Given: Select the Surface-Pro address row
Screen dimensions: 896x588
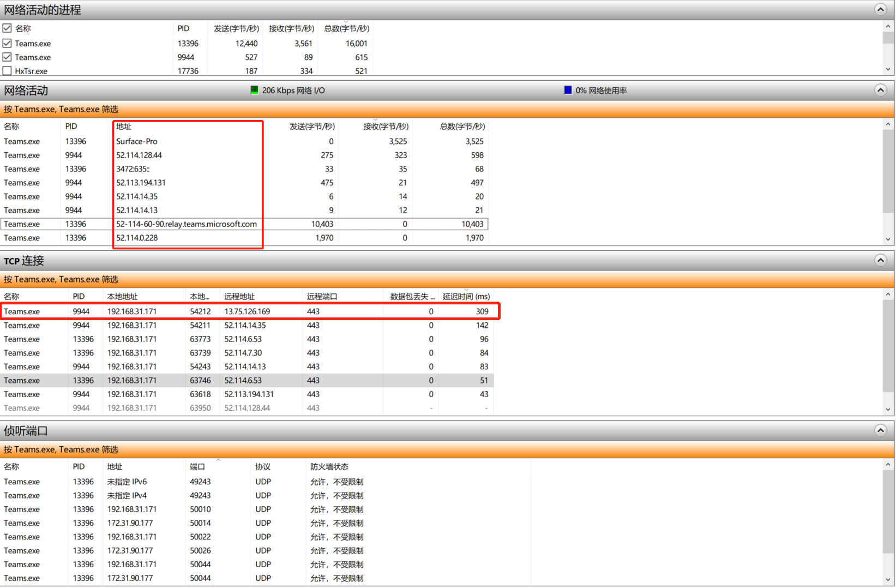Looking at the screenshot, I should click(x=244, y=141).
